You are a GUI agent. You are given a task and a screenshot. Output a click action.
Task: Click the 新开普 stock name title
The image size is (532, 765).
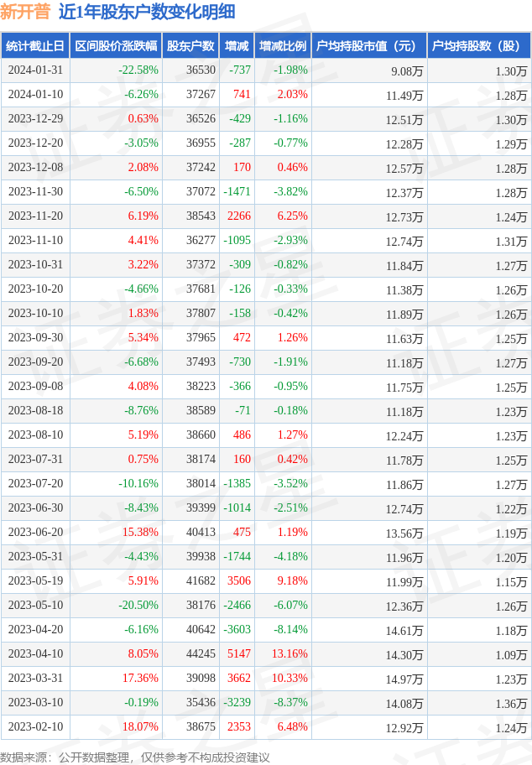25,12
